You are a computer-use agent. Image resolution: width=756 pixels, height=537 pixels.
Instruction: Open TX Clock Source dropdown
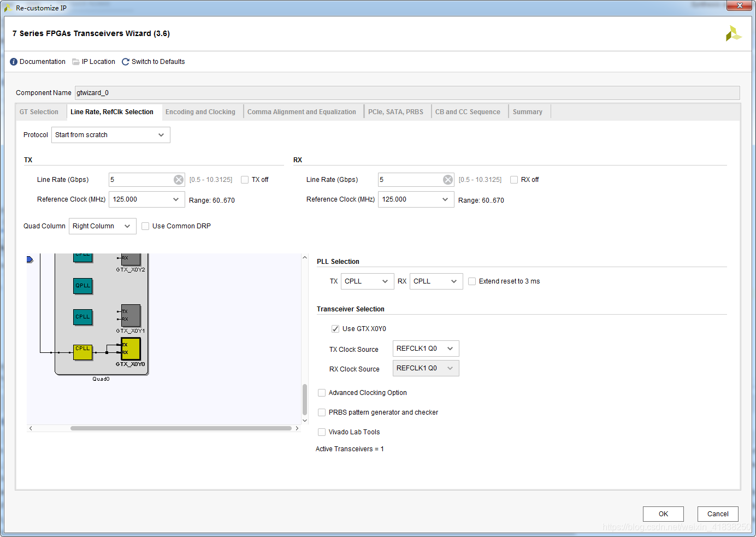tap(426, 349)
